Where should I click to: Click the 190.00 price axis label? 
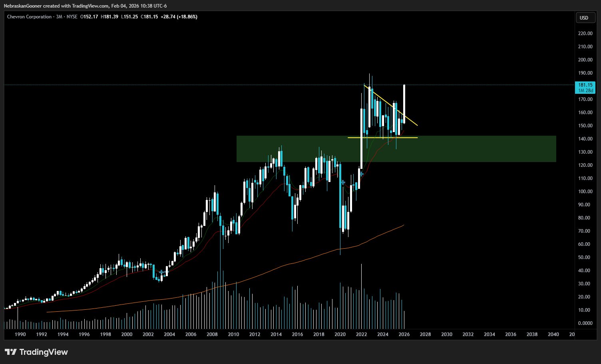pos(585,73)
